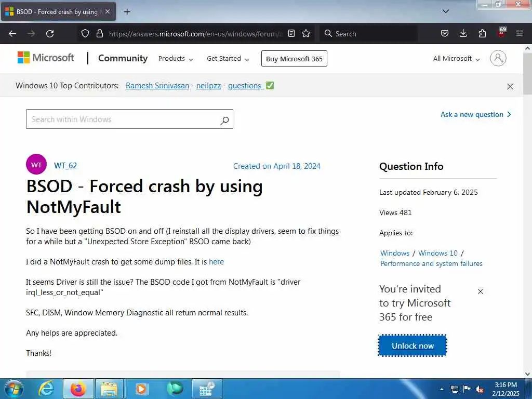
Task: Open the media player taskbar icon
Action: [x=141, y=389]
